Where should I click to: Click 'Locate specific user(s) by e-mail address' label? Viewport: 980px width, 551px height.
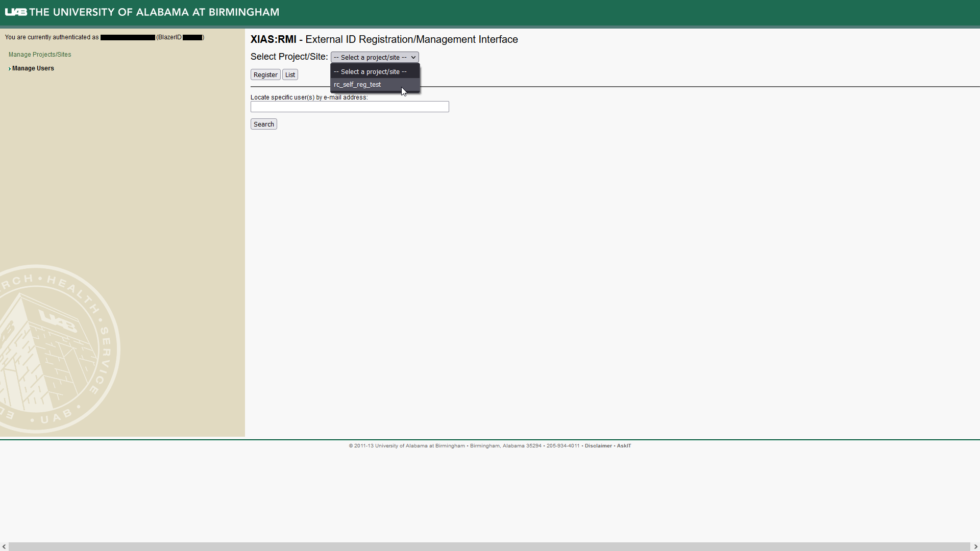[x=309, y=97]
